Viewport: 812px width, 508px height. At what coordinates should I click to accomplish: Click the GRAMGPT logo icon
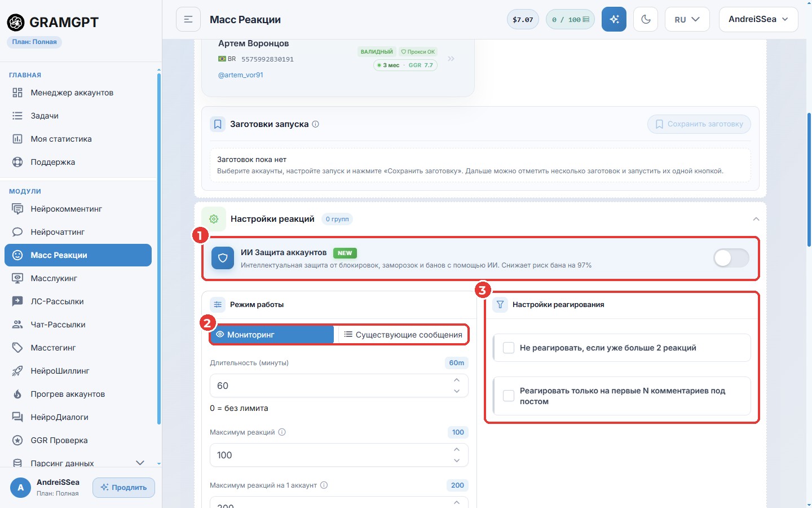click(16, 22)
